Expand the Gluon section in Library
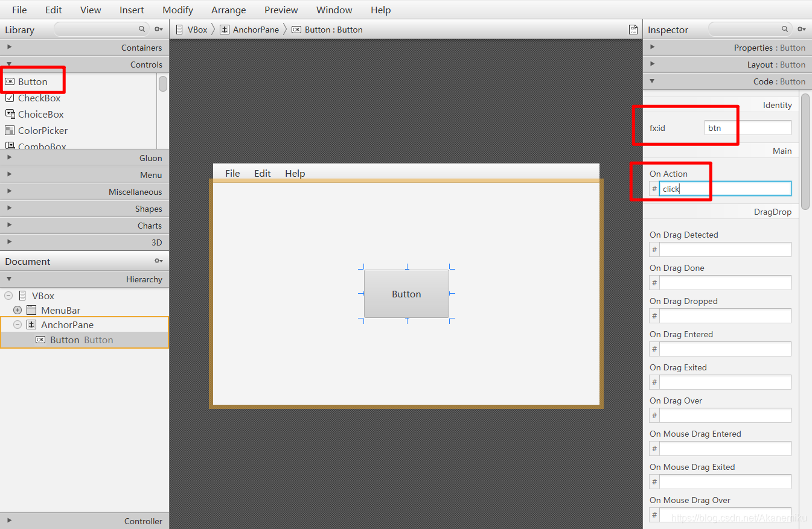The width and height of the screenshot is (812, 529). click(x=9, y=157)
